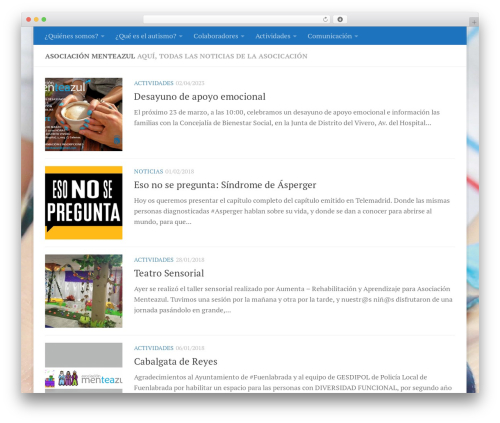This screenshot has height=423, width=500.
Task: Expand dropdown arrow next to ¿Qué es el autismo?
Action: click(181, 36)
